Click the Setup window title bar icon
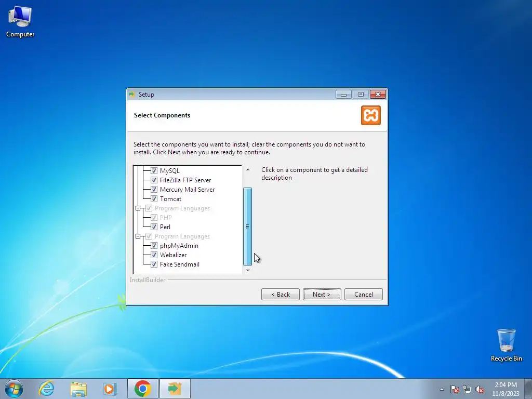532x399 pixels. [x=132, y=95]
